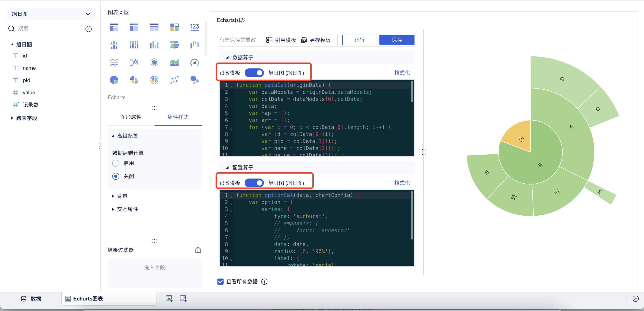Click the results filter toolbox icon

pyautogui.click(x=198, y=250)
